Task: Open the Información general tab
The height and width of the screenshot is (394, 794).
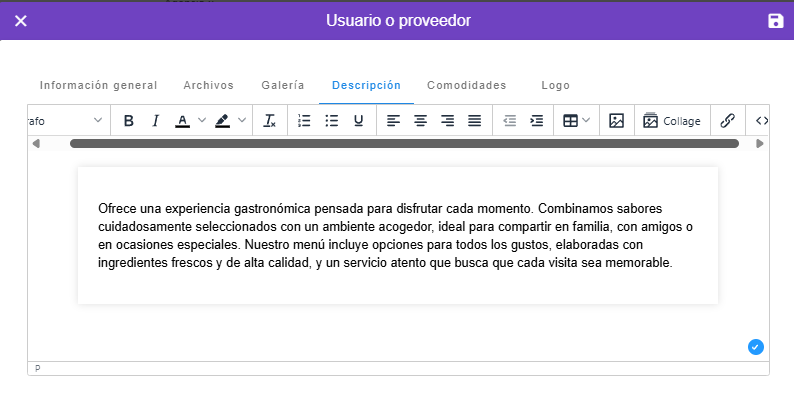Action: (x=99, y=86)
